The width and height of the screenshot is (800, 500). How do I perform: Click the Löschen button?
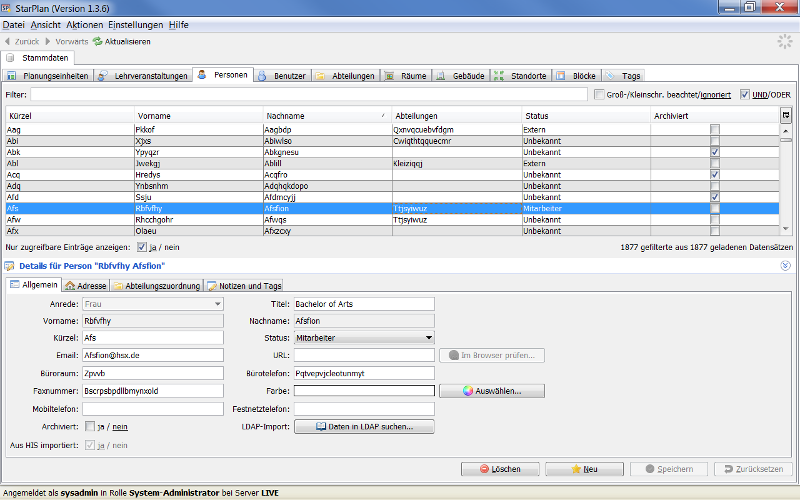(500, 469)
